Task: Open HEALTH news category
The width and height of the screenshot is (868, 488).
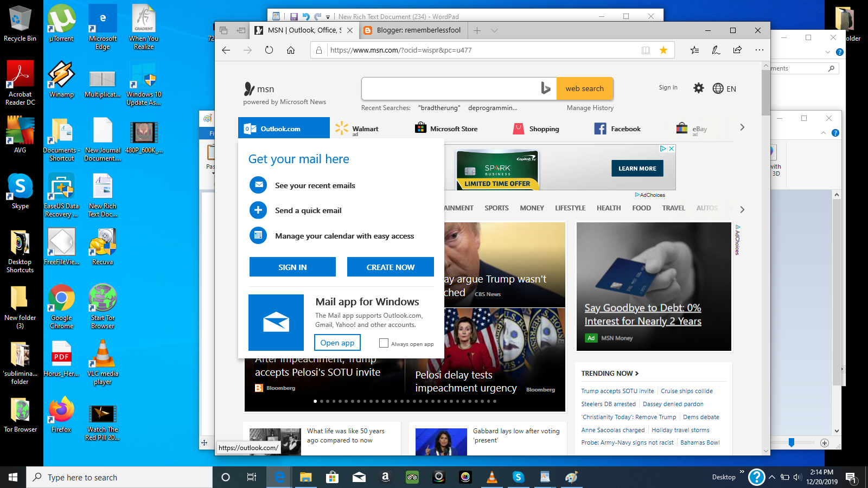Action: coord(609,208)
